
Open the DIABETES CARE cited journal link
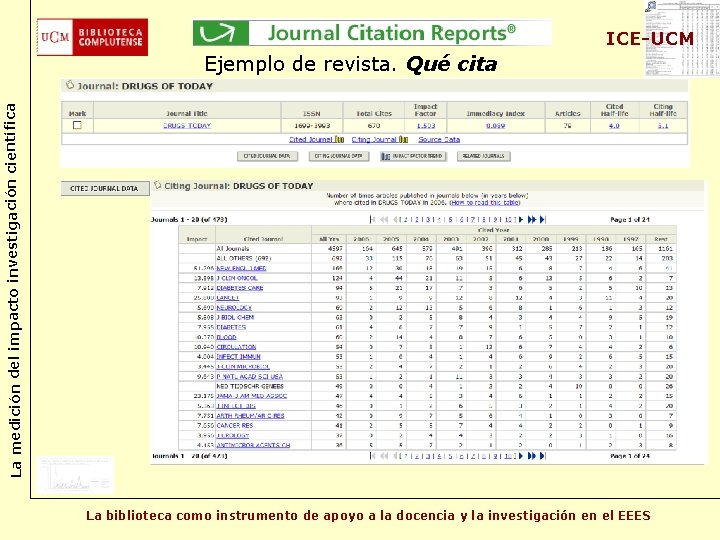click(240, 288)
